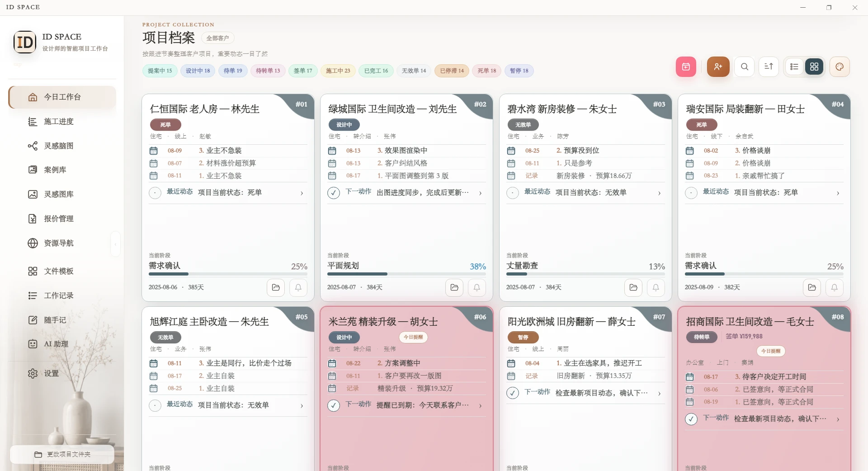Open 报价管理 from the sidebar
The image size is (868, 471).
click(x=62, y=219)
